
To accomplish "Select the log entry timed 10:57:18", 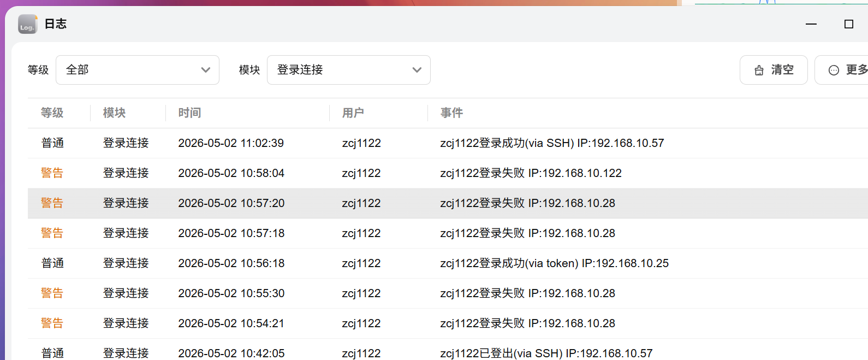I will click(x=448, y=233).
